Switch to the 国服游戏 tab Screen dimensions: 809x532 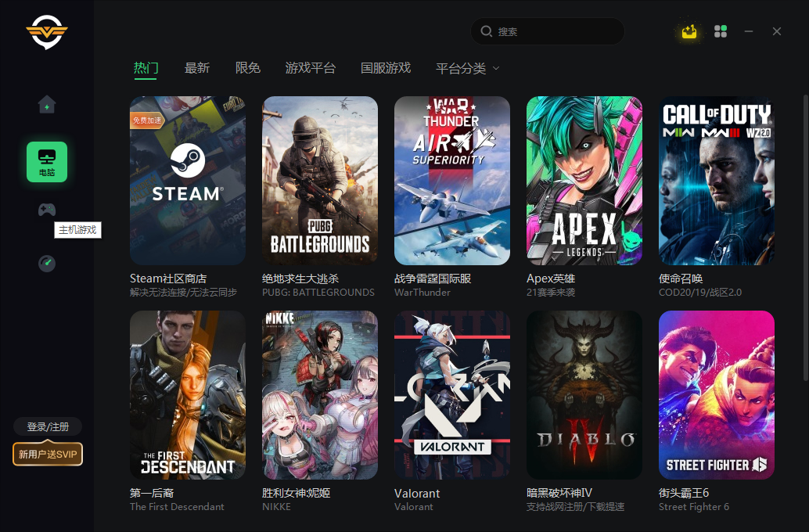point(386,68)
